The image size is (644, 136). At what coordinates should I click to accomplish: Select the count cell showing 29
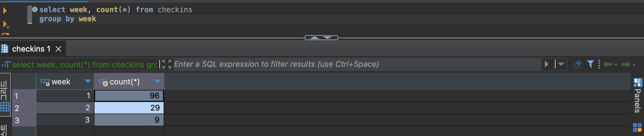coord(129,108)
